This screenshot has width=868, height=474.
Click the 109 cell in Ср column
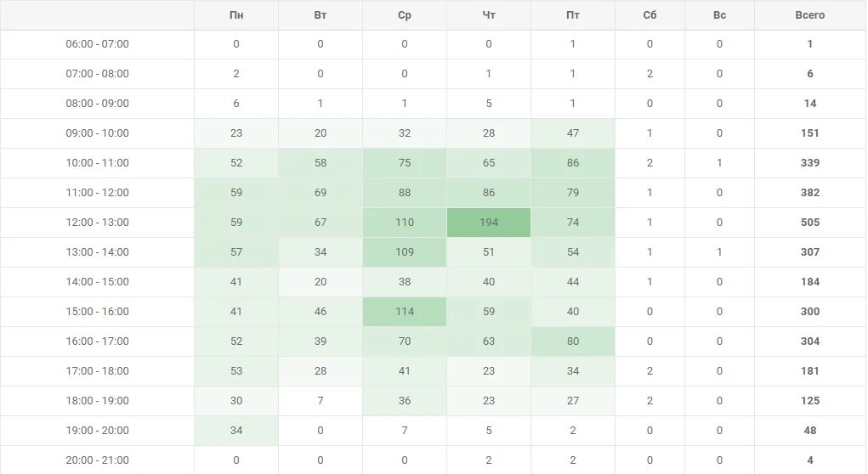405,252
